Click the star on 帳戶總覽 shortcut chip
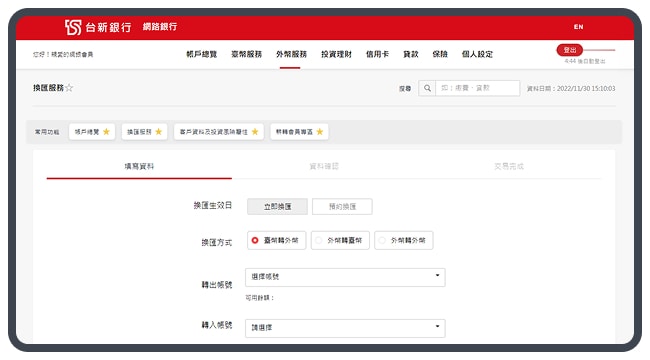 click(106, 132)
